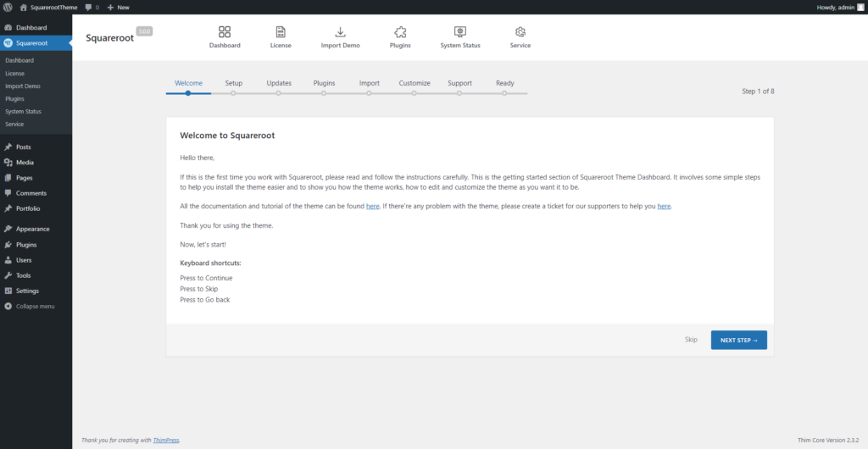
Task: Open the System Status monitor icon
Action: point(460,31)
